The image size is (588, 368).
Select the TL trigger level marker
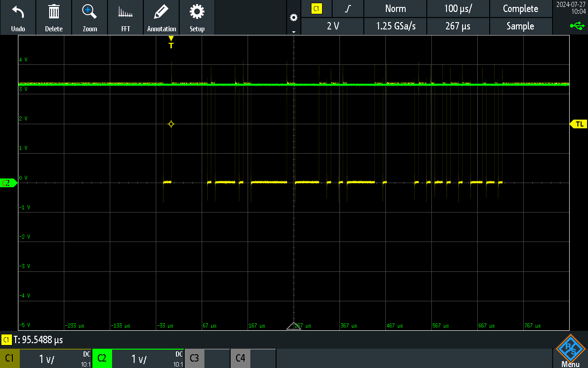pos(578,124)
